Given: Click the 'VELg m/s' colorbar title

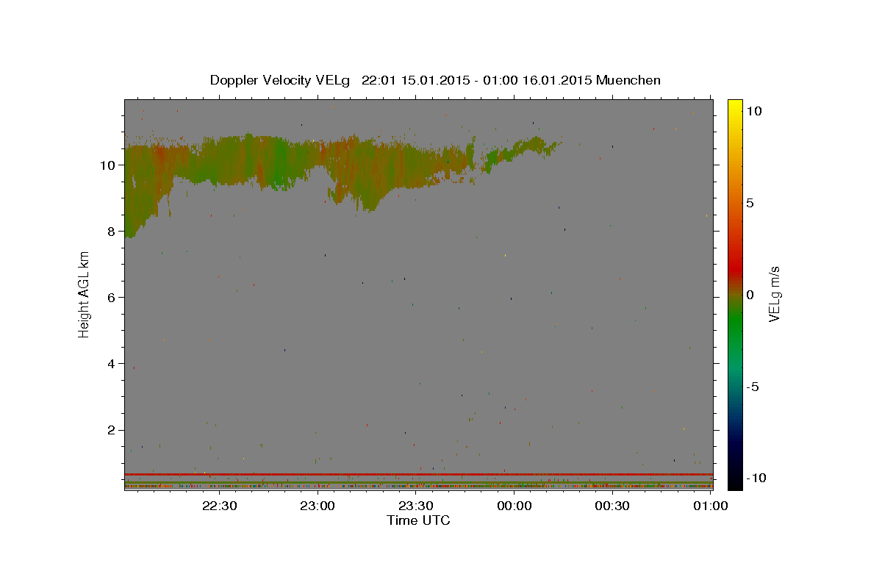Looking at the screenshot, I should (x=775, y=295).
